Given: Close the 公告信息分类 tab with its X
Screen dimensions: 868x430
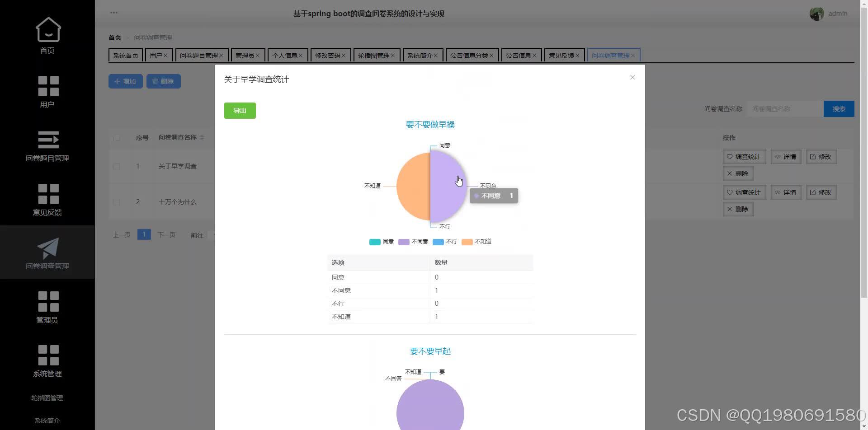Looking at the screenshot, I should (x=491, y=56).
